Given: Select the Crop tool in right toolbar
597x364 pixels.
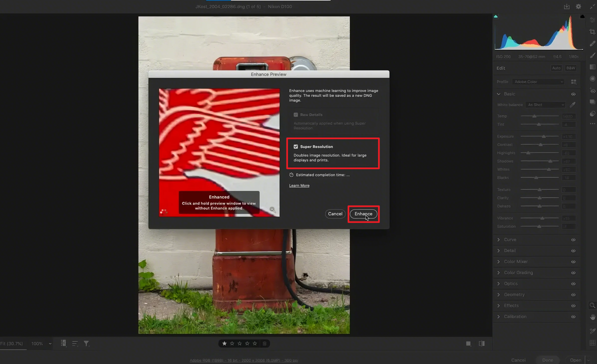Looking at the screenshot, I should [x=592, y=31].
